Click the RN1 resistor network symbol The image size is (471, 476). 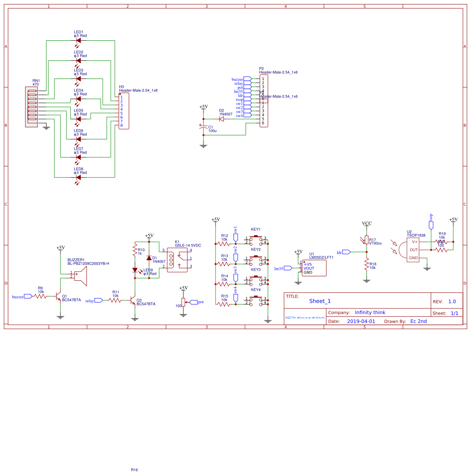[31, 107]
